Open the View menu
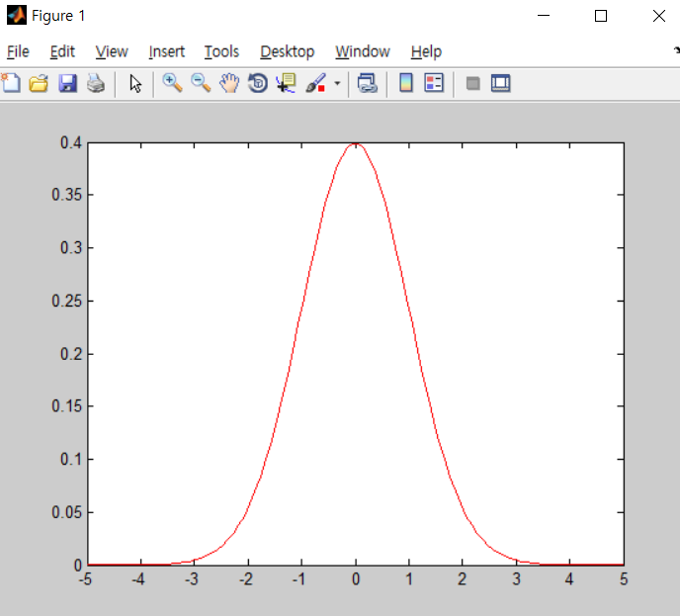The image size is (680, 616). click(x=112, y=51)
